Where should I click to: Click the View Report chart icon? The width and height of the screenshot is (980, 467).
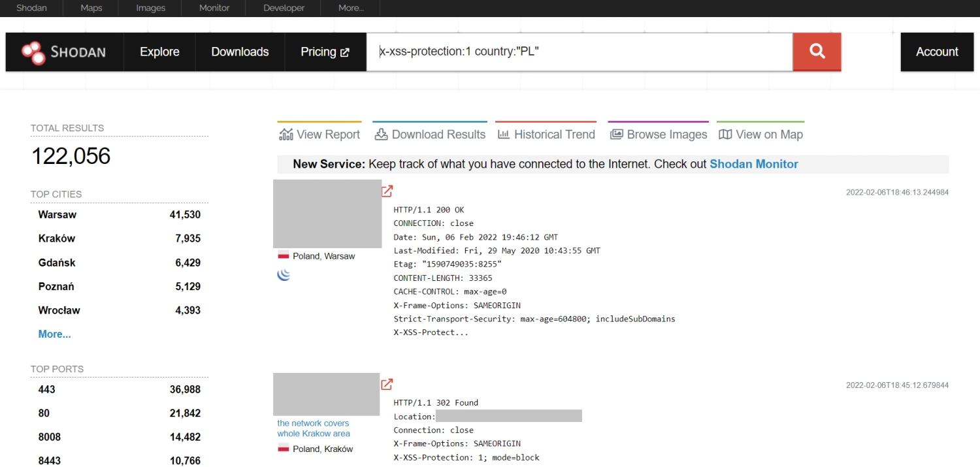(286, 135)
